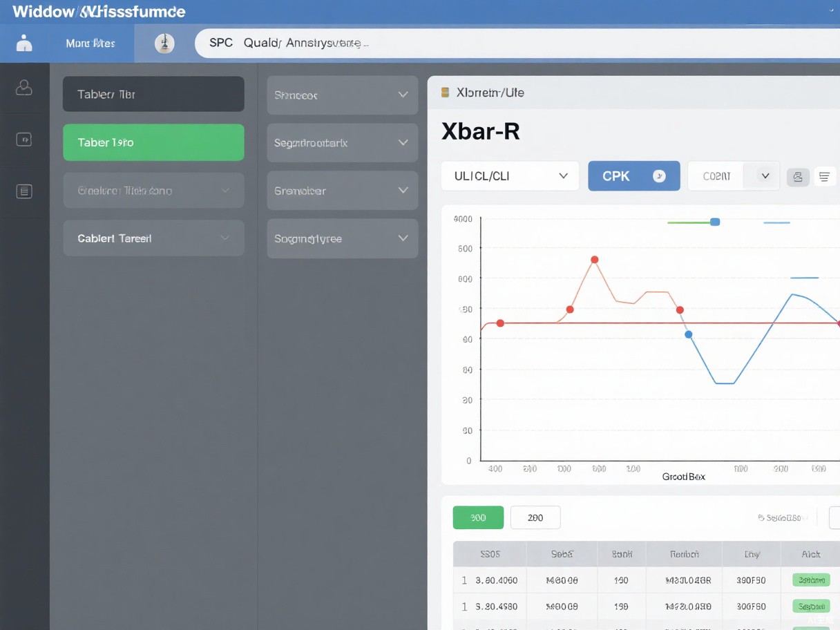Open the ULICL/CLI dropdown

click(x=510, y=176)
